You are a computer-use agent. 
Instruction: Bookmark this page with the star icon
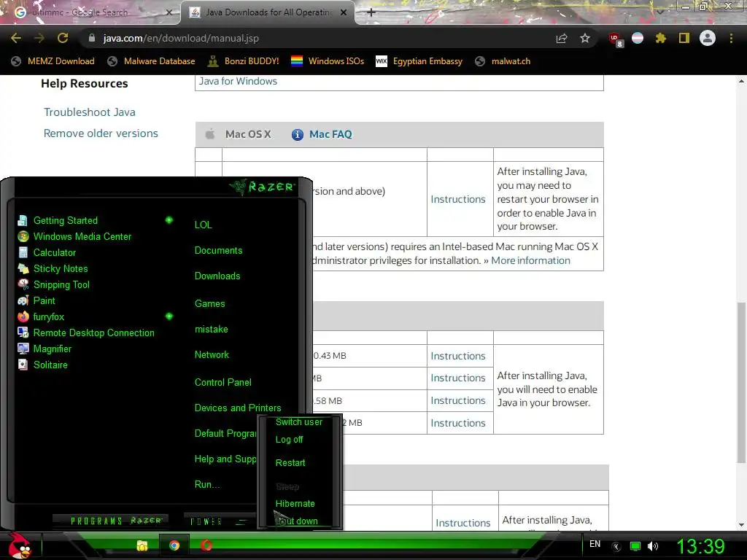pos(585,38)
